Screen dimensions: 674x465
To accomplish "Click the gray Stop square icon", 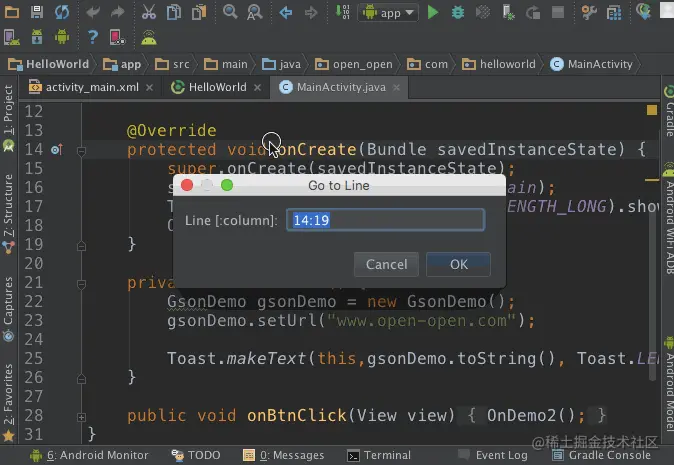I will coord(558,12).
